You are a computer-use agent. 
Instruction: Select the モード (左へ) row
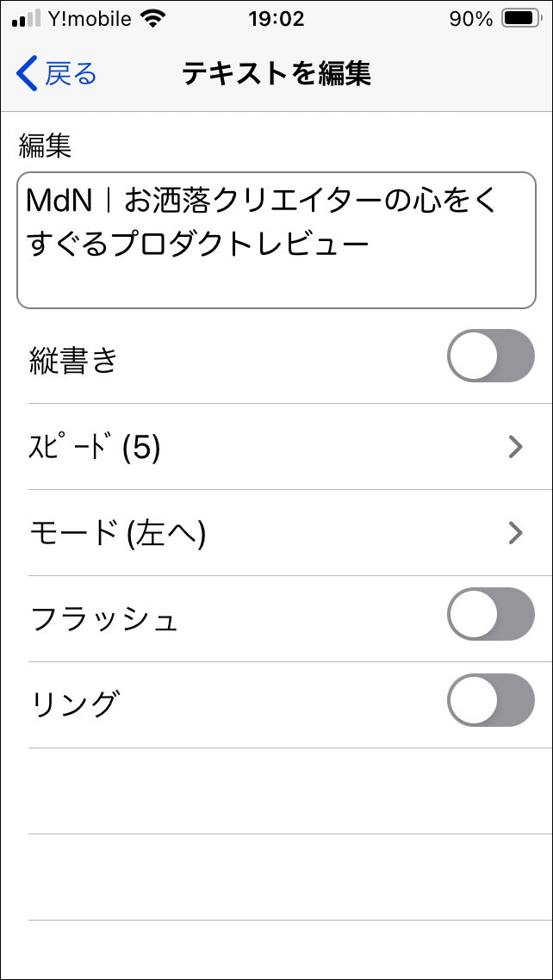pos(258,533)
